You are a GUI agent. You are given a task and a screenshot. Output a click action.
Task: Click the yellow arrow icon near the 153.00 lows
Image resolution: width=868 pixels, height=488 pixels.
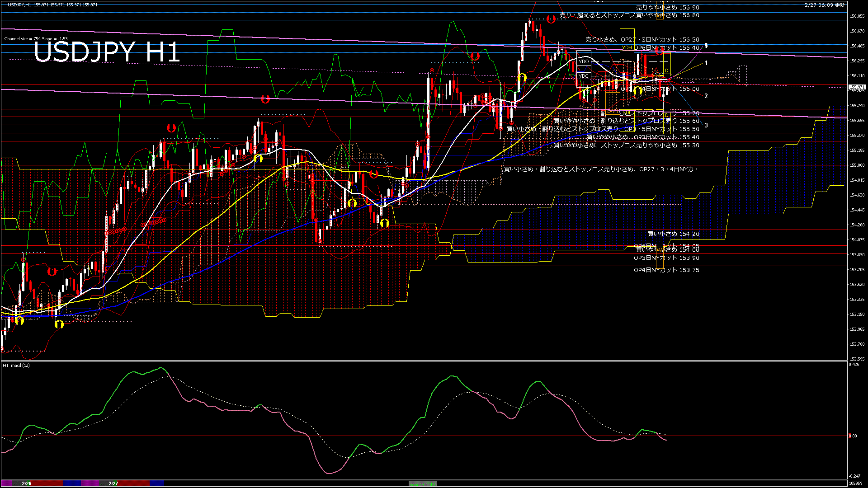(x=20, y=323)
